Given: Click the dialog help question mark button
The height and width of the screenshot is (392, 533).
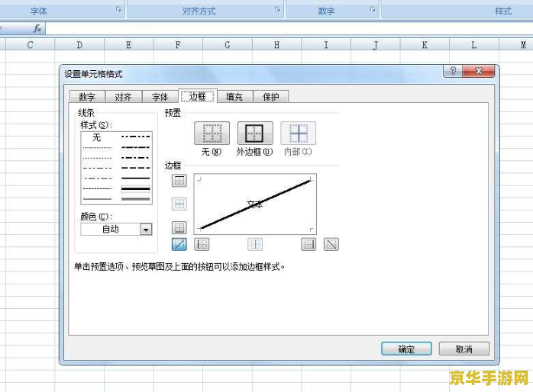Looking at the screenshot, I should pos(453,71).
